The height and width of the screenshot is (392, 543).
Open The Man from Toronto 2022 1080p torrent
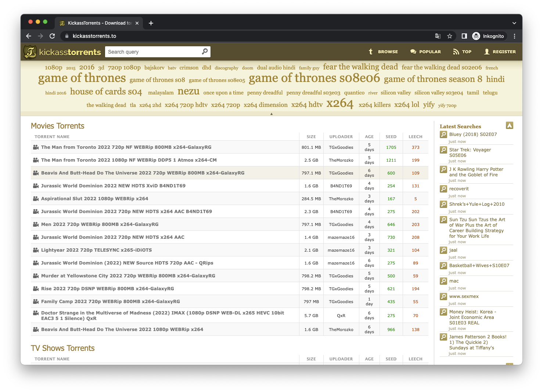point(129,160)
